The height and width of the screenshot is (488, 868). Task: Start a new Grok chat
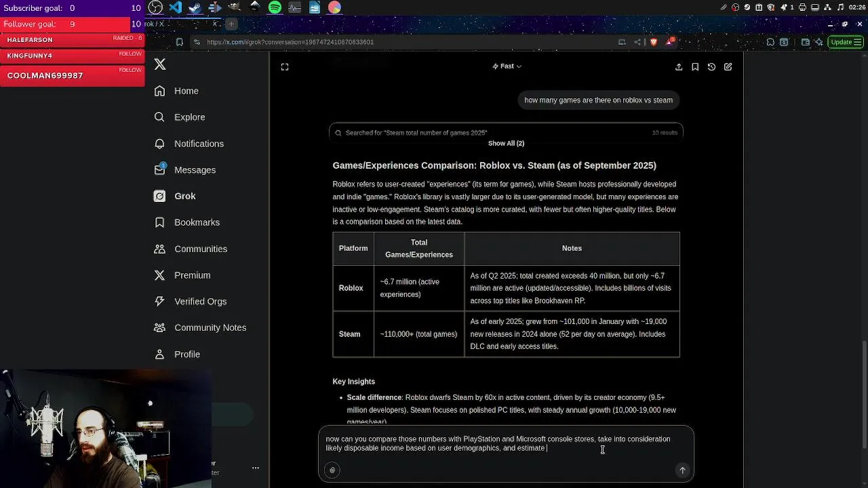coord(728,67)
